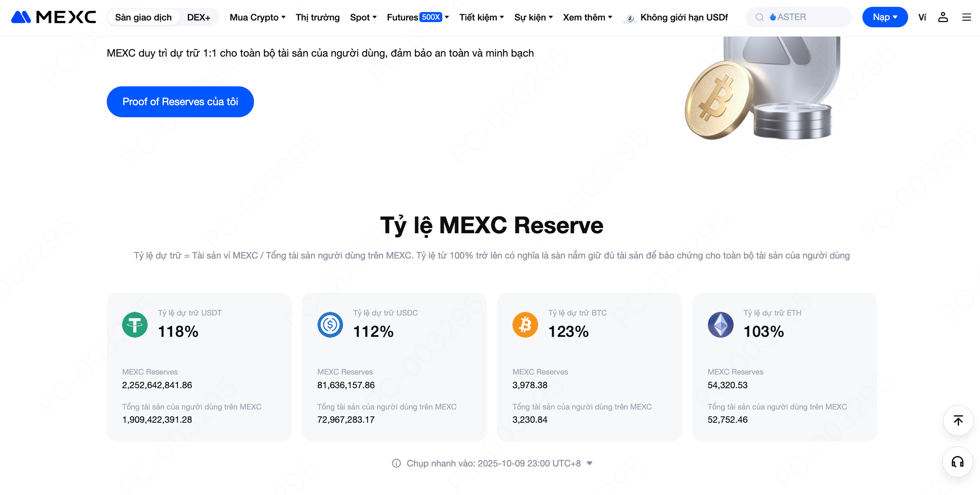This screenshot has width=980, height=495.
Task: Open the Xem thêm menu
Action: click(x=587, y=17)
